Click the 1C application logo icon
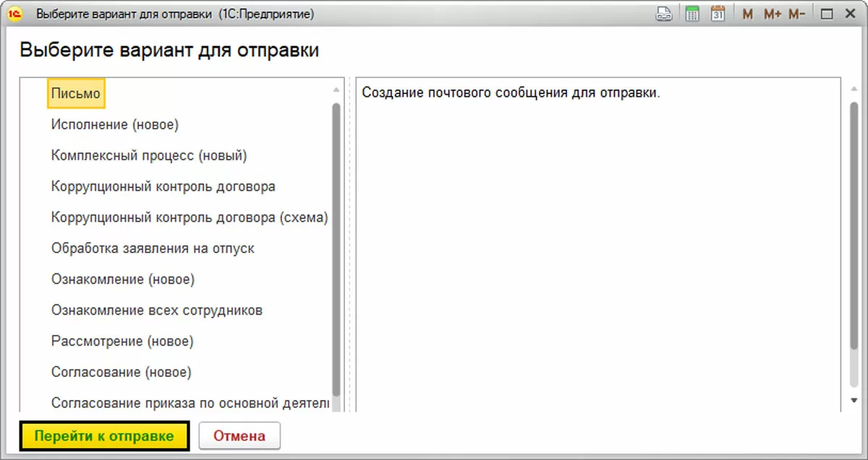Screen dimensions: 868x460 click(x=14, y=14)
